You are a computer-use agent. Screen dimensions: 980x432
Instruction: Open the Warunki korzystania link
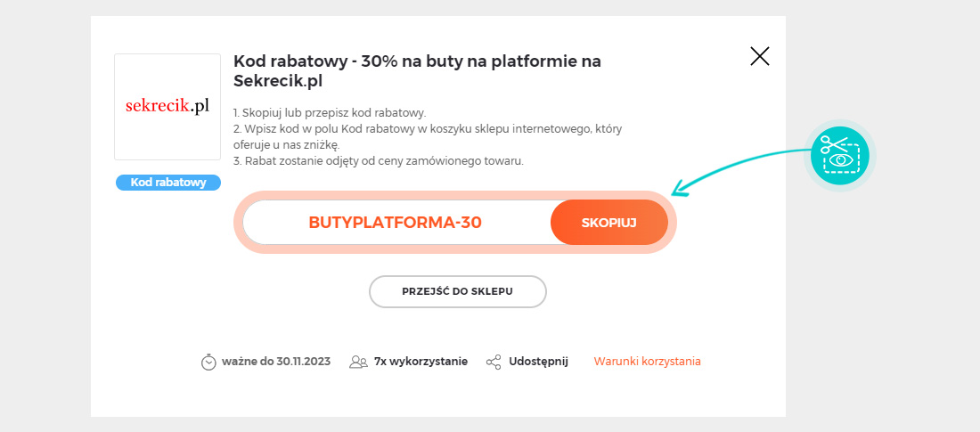click(x=647, y=362)
